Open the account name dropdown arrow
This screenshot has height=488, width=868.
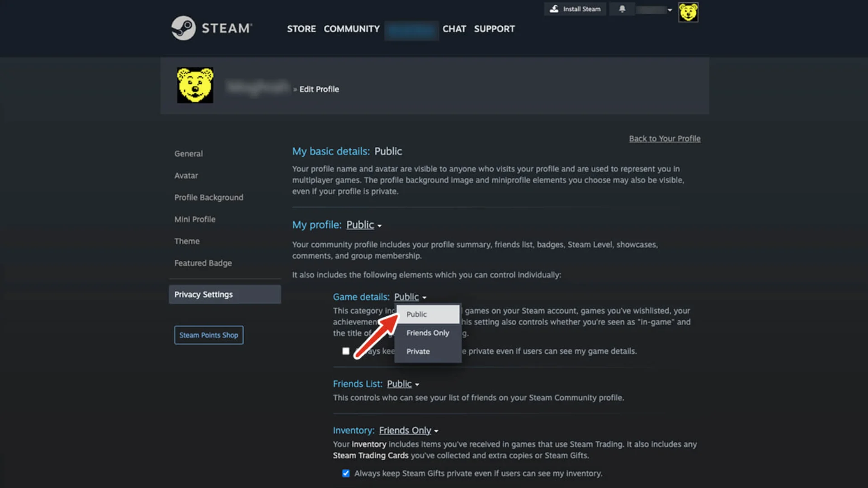click(x=670, y=10)
